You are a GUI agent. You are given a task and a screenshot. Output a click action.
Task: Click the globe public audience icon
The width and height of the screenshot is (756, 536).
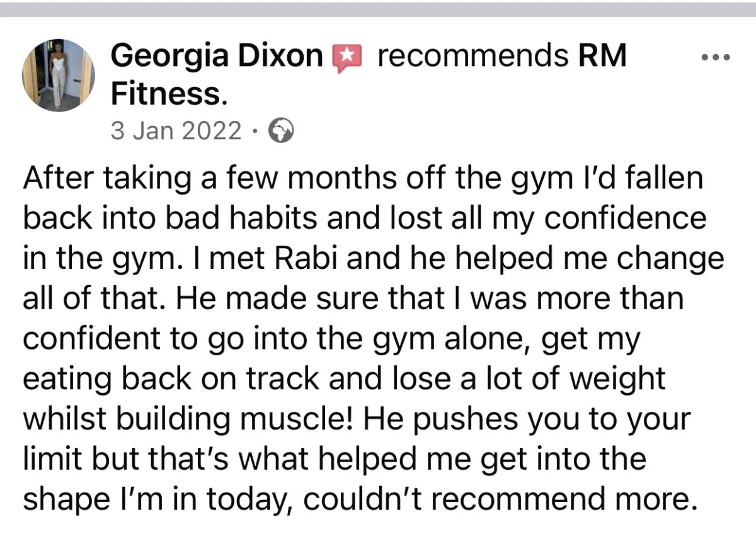pos(281,132)
